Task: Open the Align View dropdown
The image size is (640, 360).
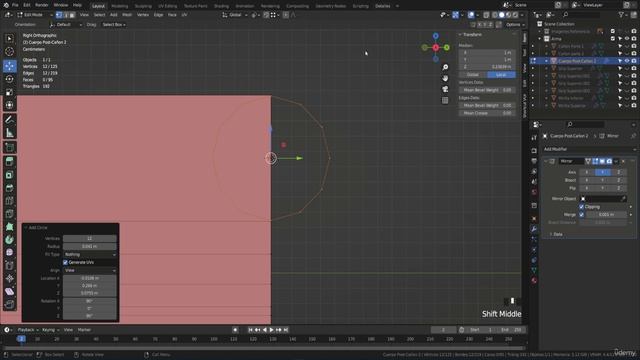Action: click(90, 270)
